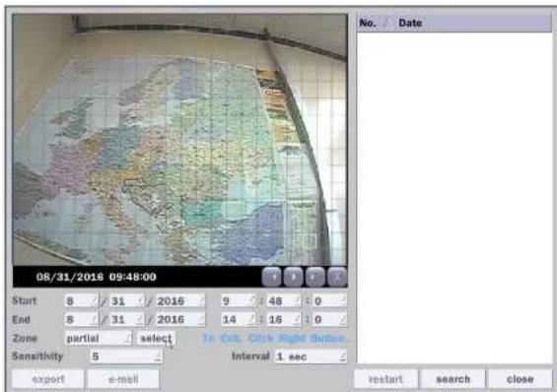Start the motion search with search button

[453, 379]
